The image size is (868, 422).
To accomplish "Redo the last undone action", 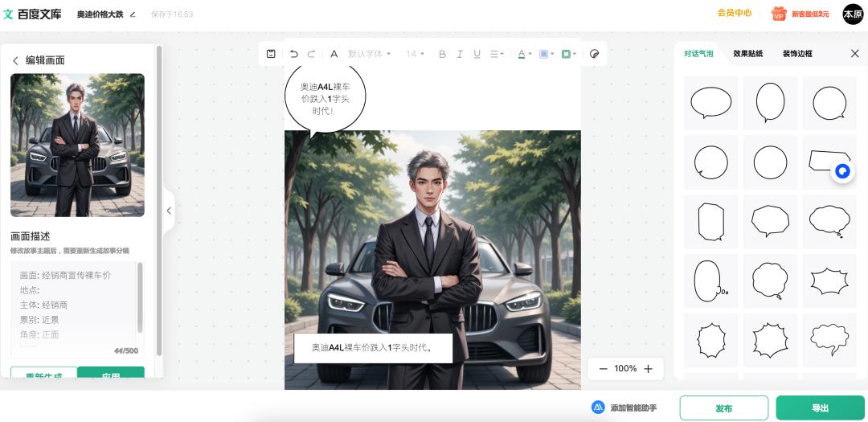I will pyautogui.click(x=312, y=54).
